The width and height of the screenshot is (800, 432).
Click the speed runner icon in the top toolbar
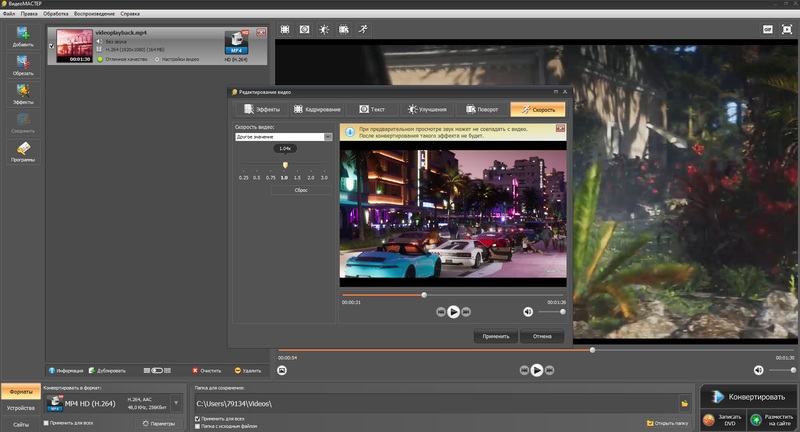tap(363, 30)
